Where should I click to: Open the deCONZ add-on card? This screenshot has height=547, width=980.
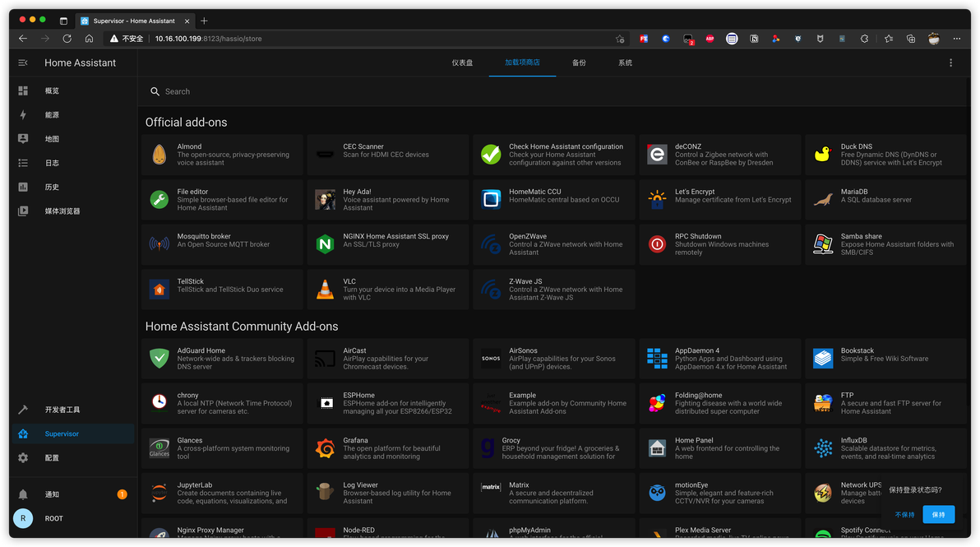720,155
